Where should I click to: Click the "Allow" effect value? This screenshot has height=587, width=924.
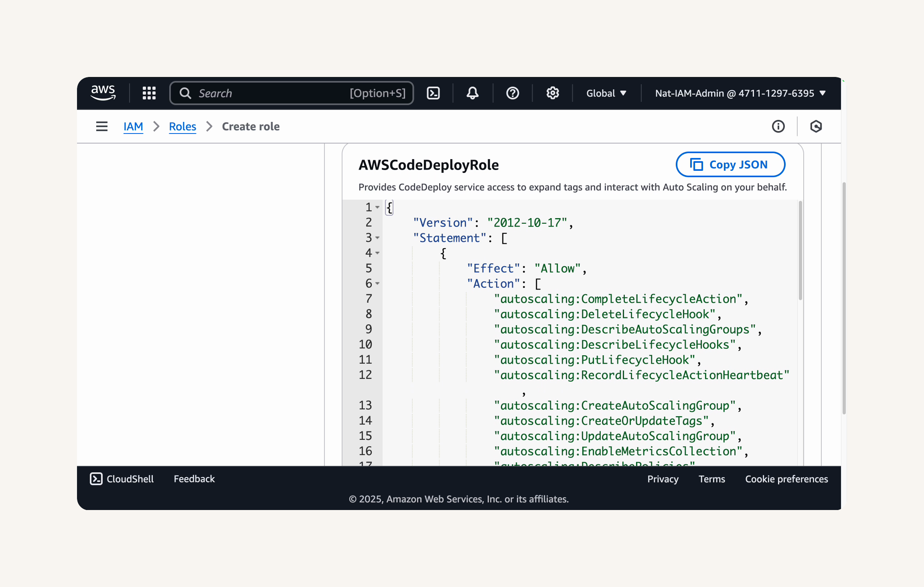(557, 268)
